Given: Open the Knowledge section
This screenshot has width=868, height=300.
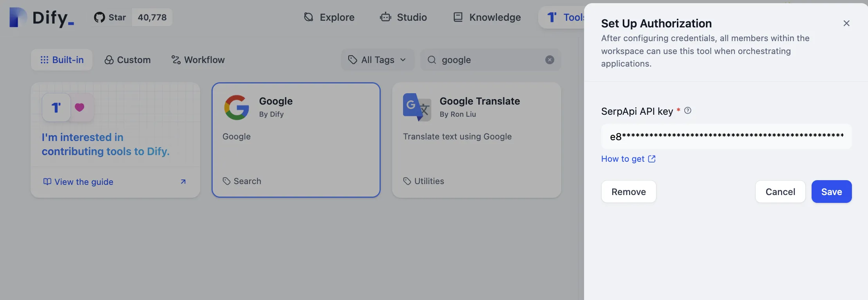Looking at the screenshot, I should [487, 18].
